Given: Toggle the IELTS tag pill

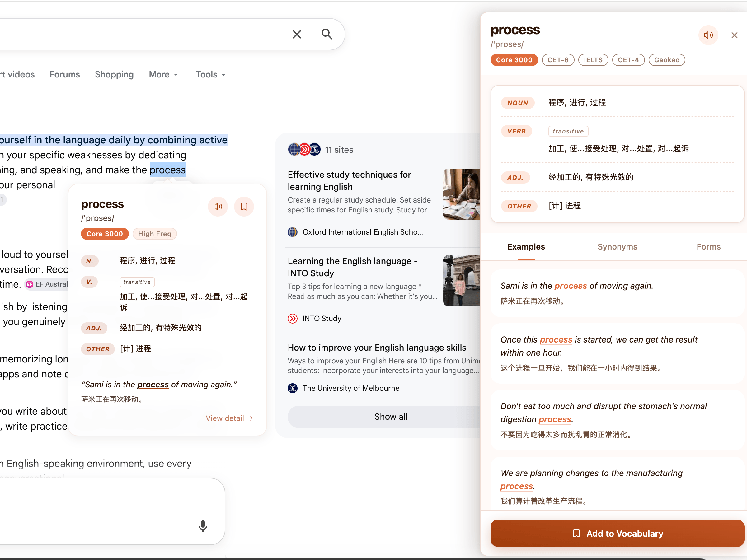Looking at the screenshot, I should click(x=593, y=60).
